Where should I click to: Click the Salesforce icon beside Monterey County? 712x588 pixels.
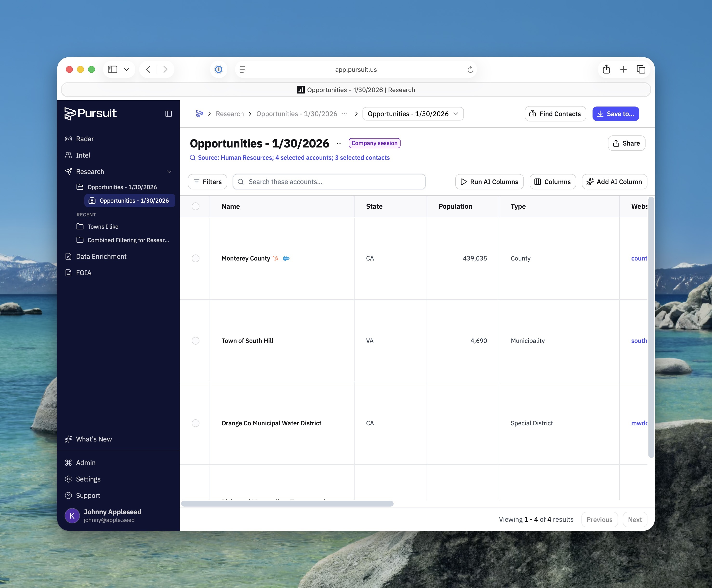point(286,258)
